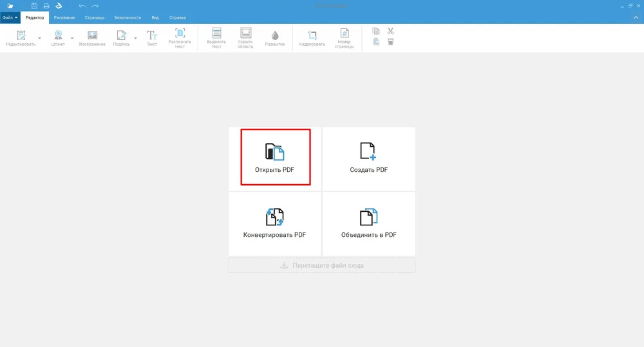Open the Файл menu

click(10, 17)
